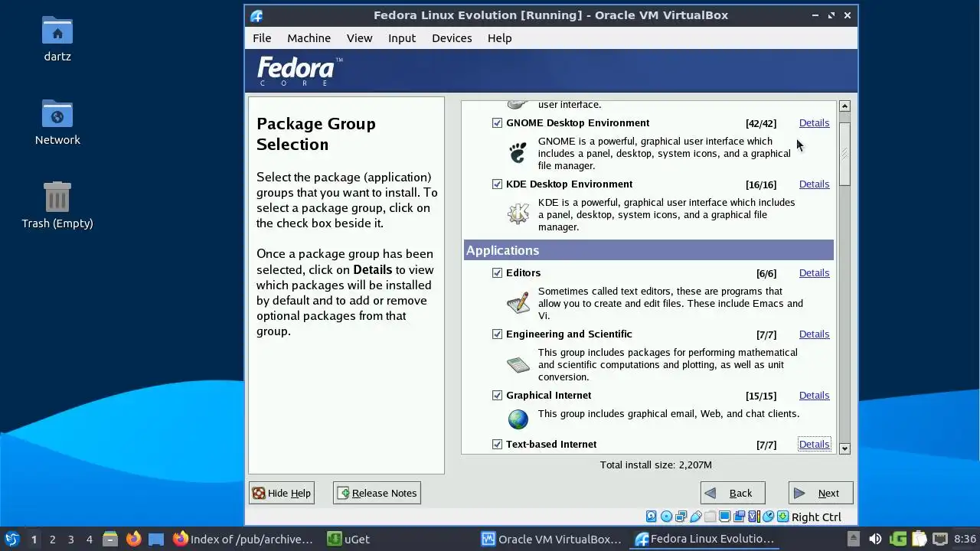980x551 pixels.
Task: Open the Trash (Empty) desktop icon
Action: click(57, 205)
